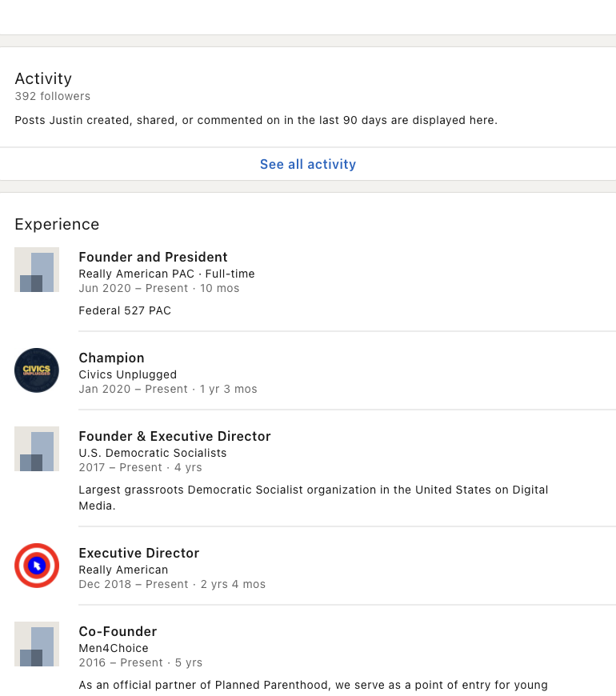
Task: Open Founder & Executive Director entry title
Action: (x=174, y=436)
